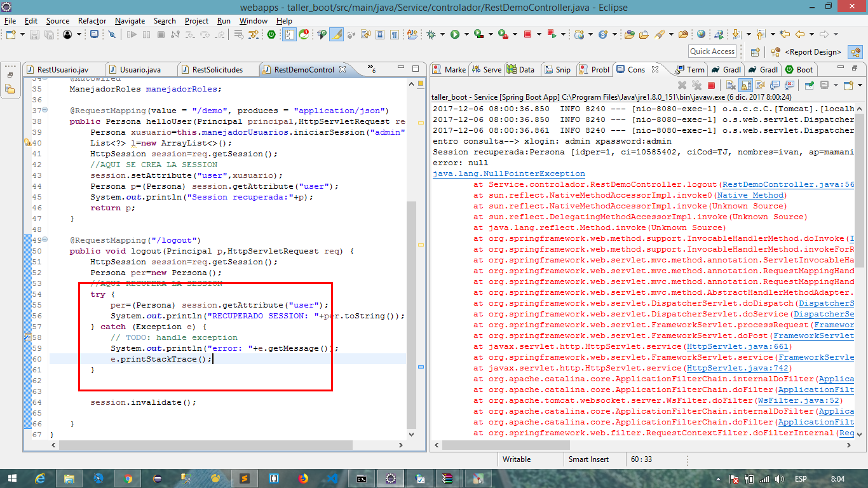Click the java.lang.NullPointerException link
868x488 pixels.
509,173
